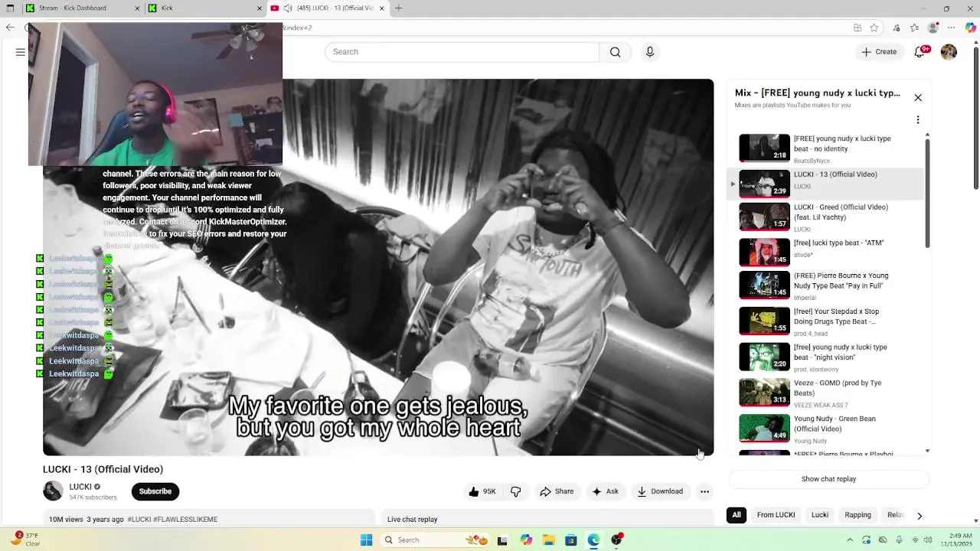The height and width of the screenshot is (551, 980).
Task: Click the search magnifier button
Action: tap(615, 52)
